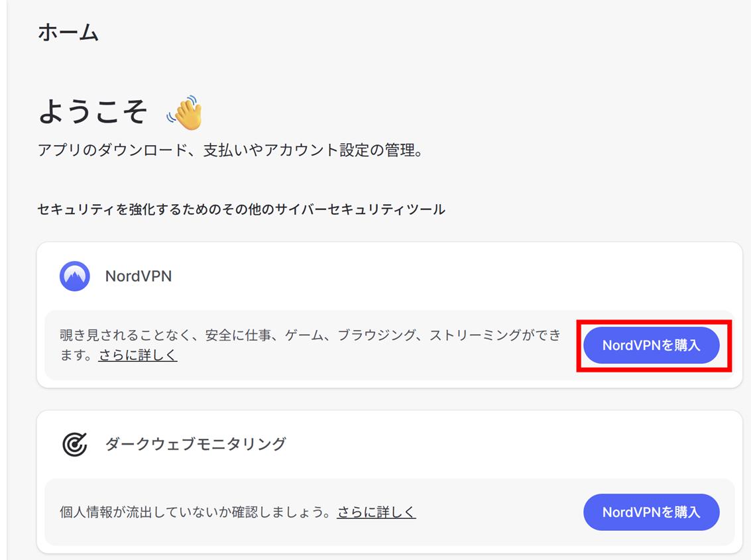The image size is (751, 560).
Task: Click the waving hand emoji
Action: (x=185, y=113)
